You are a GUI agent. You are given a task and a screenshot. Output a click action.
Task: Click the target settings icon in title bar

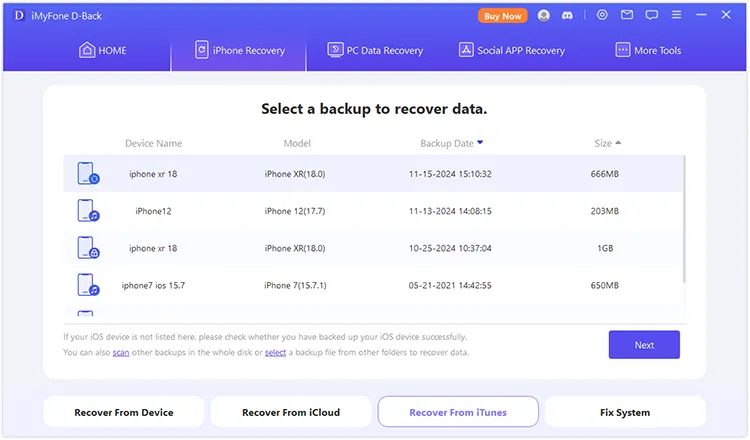pyautogui.click(x=602, y=15)
